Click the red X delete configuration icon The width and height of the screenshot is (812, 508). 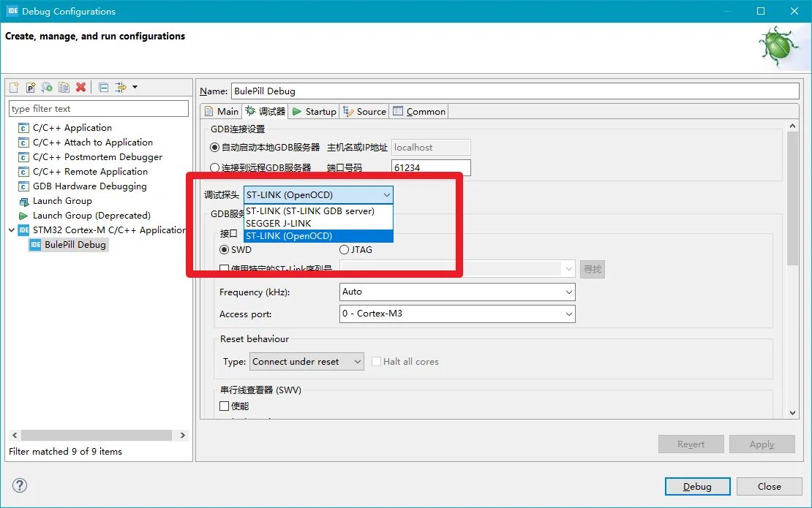[80, 88]
